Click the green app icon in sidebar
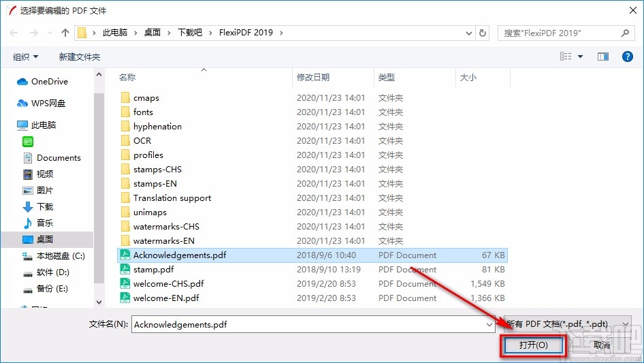 (28, 142)
